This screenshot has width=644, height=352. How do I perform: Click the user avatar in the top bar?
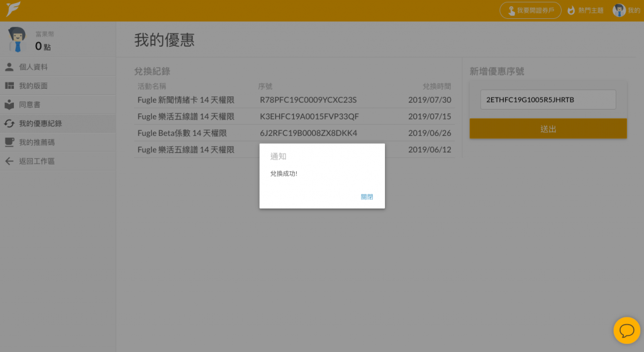tap(619, 10)
